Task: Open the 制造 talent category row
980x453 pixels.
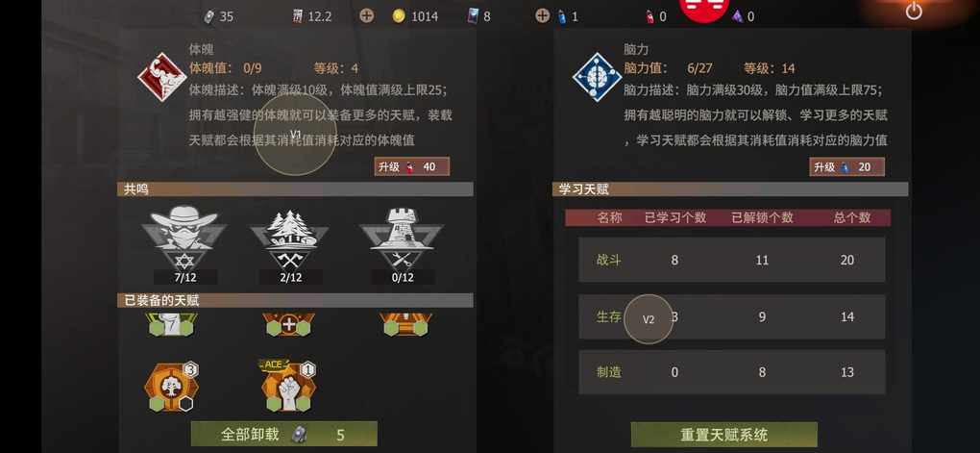Action: [x=731, y=372]
